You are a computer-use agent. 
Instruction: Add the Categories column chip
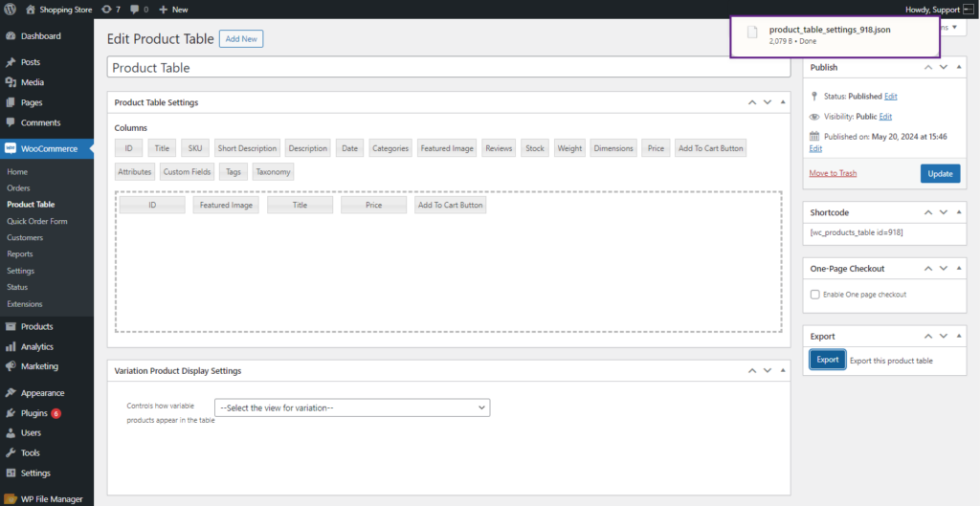coord(390,148)
